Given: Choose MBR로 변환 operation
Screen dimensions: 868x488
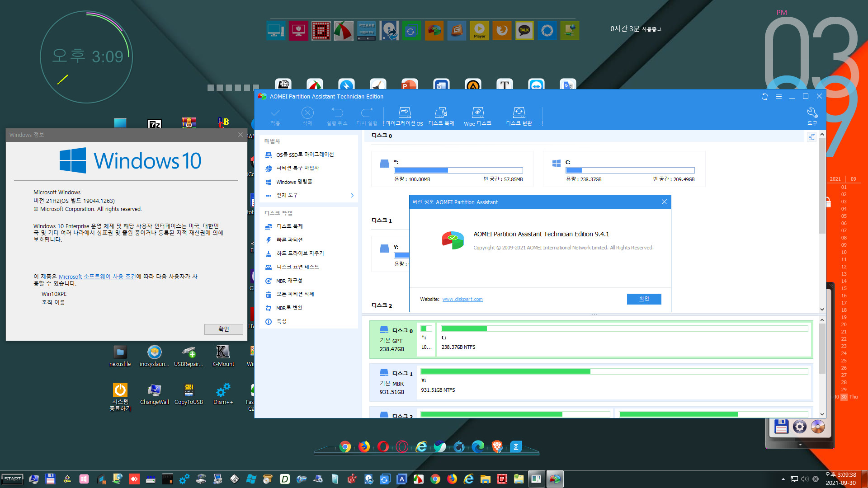Looking at the screenshot, I should pyautogui.click(x=289, y=308).
